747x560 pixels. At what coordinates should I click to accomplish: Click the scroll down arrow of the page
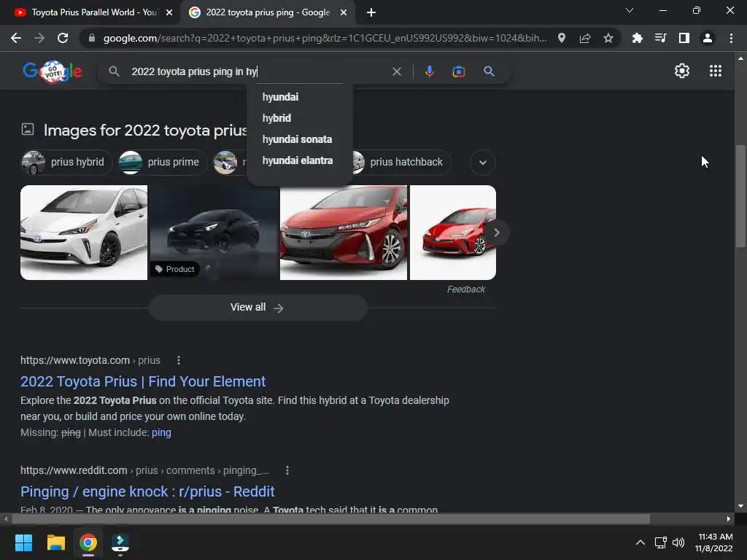coord(740,506)
